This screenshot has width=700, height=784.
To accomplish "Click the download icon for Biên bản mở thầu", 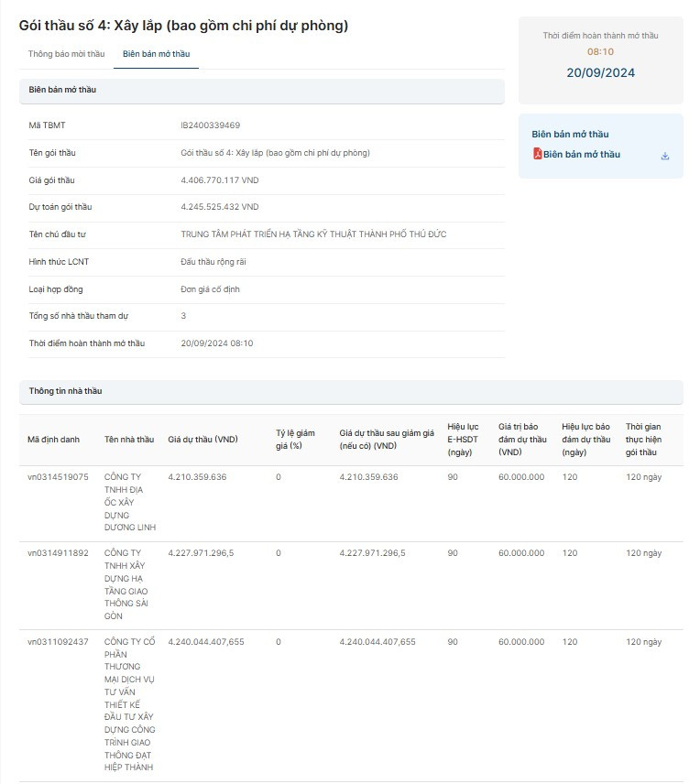I will 665,156.
